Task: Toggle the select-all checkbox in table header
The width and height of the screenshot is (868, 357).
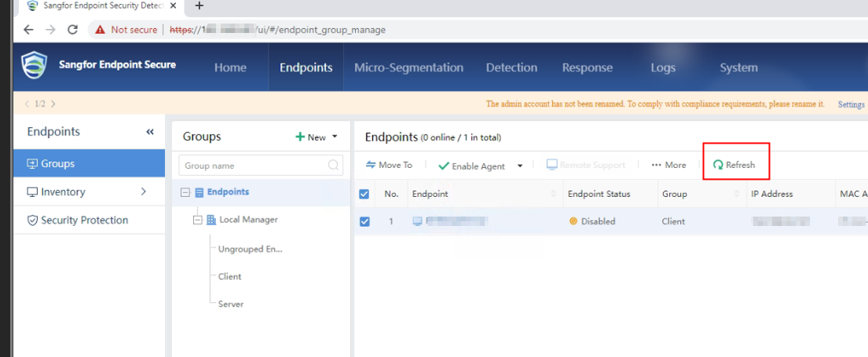Action: 364,194
